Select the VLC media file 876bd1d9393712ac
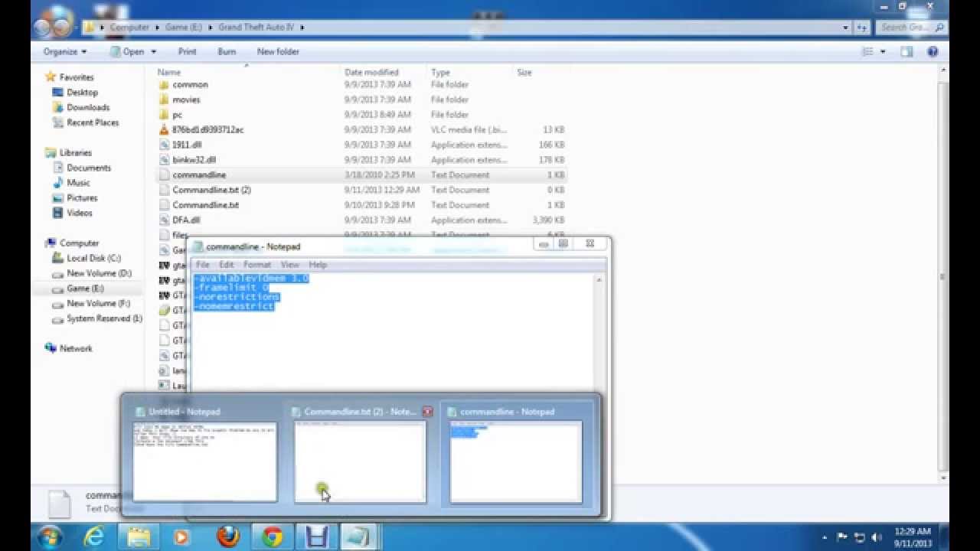Viewport: 980px width, 551px height. click(x=207, y=129)
